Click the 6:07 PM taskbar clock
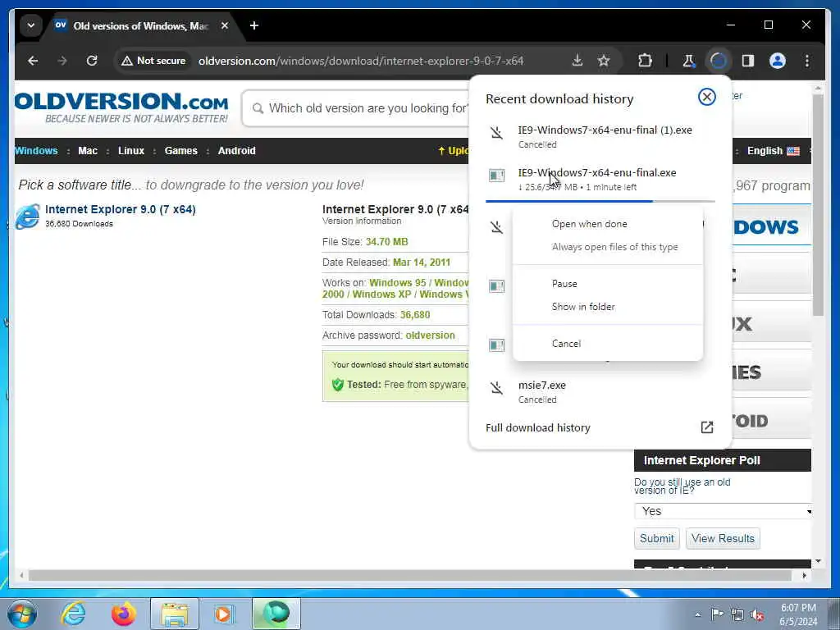The height and width of the screenshot is (630, 840). (x=798, y=614)
